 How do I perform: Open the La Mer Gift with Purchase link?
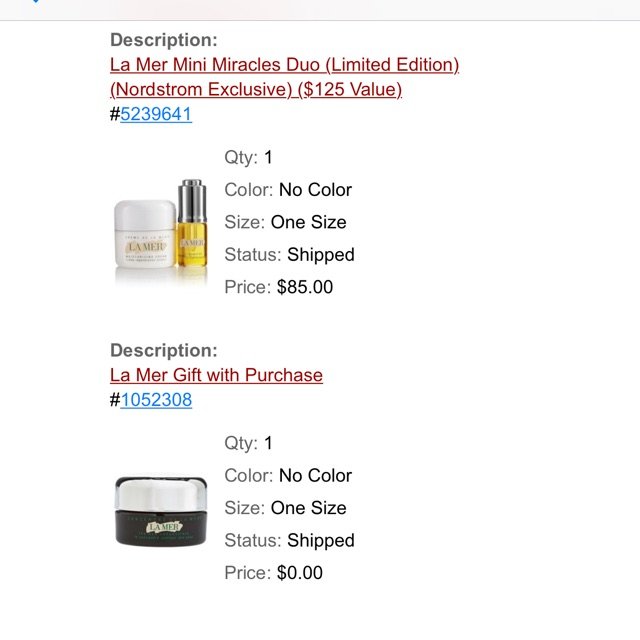pos(216,375)
